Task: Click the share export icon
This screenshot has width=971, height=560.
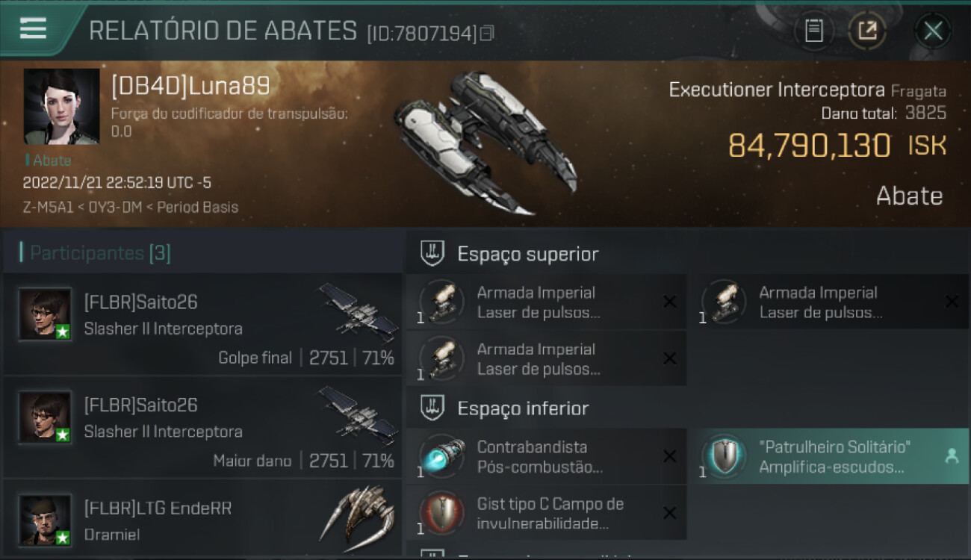Action: 867,31
